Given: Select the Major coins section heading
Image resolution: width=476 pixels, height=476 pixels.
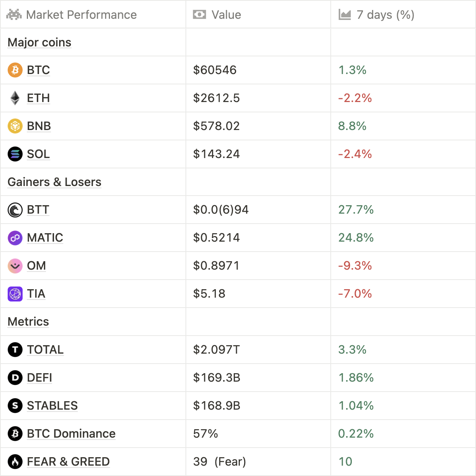Looking at the screenshot, I should [39, 43].
